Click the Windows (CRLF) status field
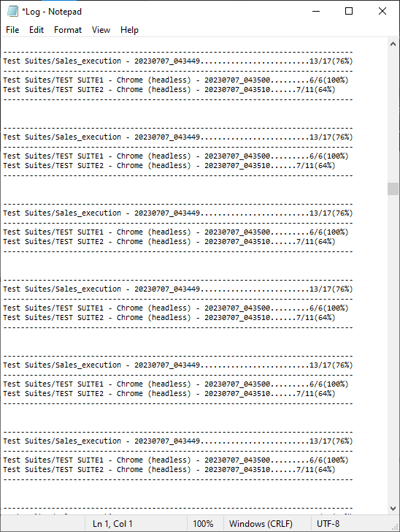Viewport: 400px width, 532px height. tap(261, 524)
